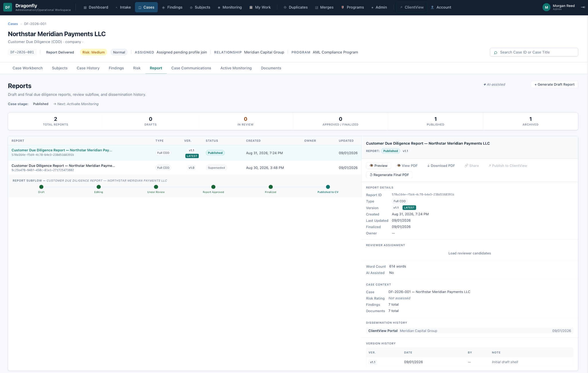Open My Work navigation item
The height and width of the screenshot is (373, 588).
pos(260,7)
